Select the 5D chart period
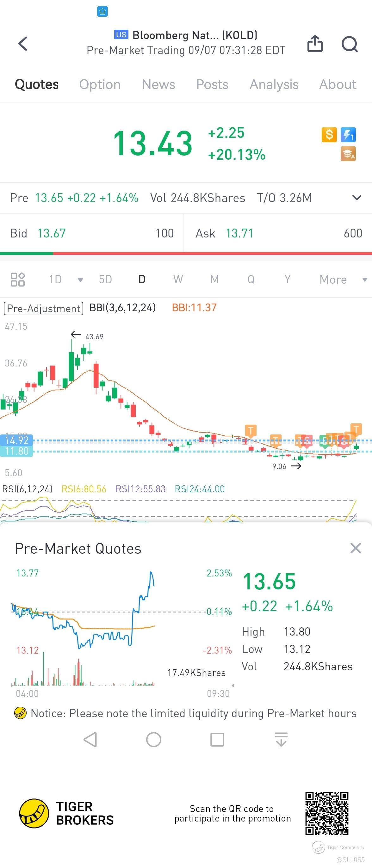The height and width of the screenshot is (868, 372). 105,279
